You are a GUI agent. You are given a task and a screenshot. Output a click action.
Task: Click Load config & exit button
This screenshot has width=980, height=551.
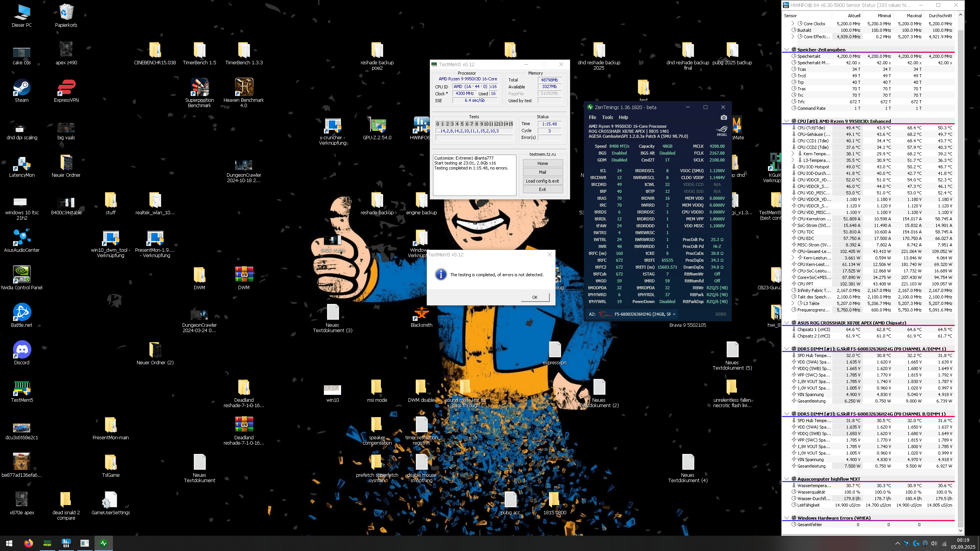(542, 181)
